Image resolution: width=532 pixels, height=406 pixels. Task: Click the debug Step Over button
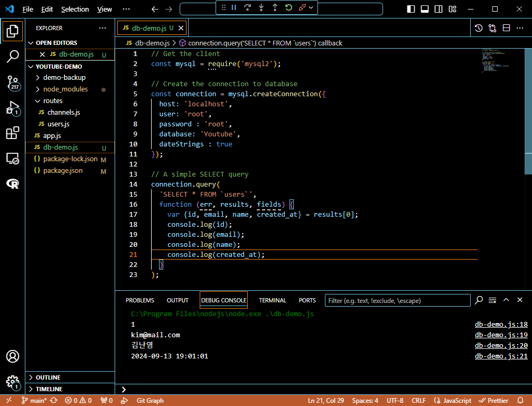pyautogui.click(x=247, y=7)
